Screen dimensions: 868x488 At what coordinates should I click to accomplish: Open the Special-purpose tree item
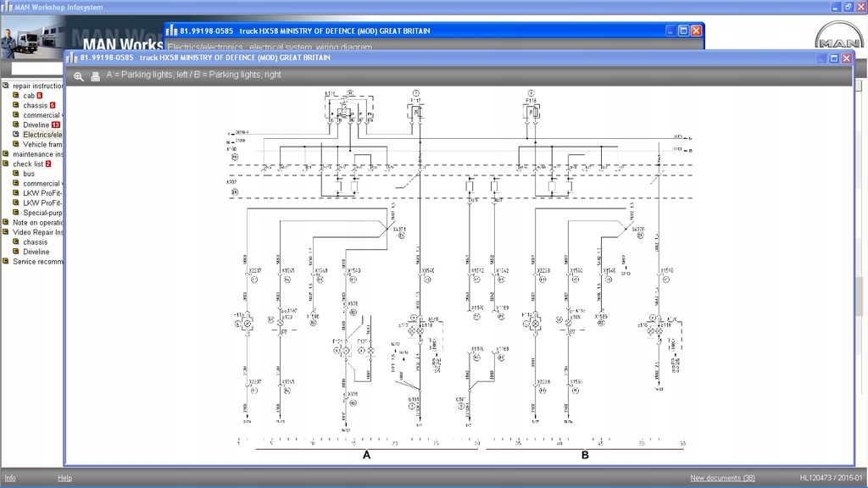[x=42, y=213]
